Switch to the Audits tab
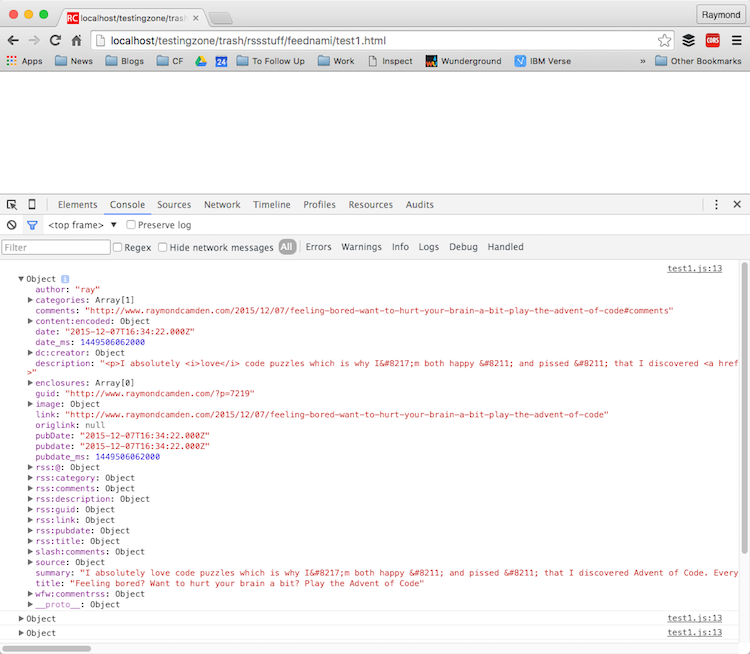 pyautogui.click(x=419, y=205)
